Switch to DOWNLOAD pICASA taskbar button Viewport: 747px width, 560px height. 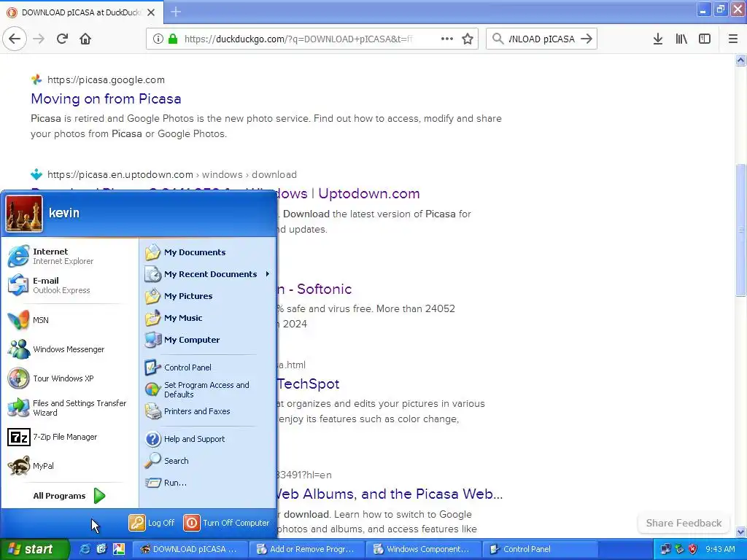[x=190, y=549]
